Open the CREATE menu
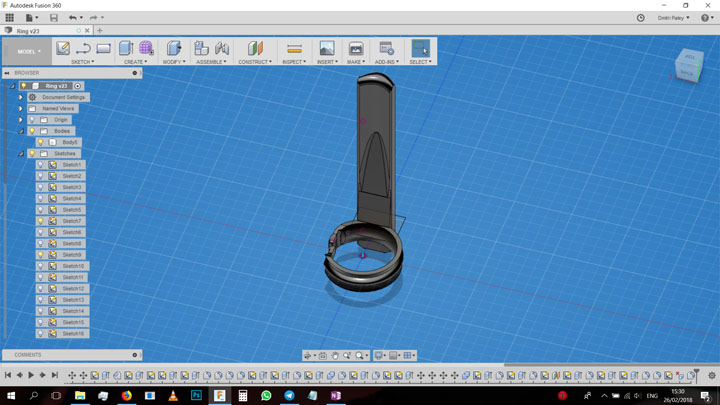The image size is (720, 405). 135,62
